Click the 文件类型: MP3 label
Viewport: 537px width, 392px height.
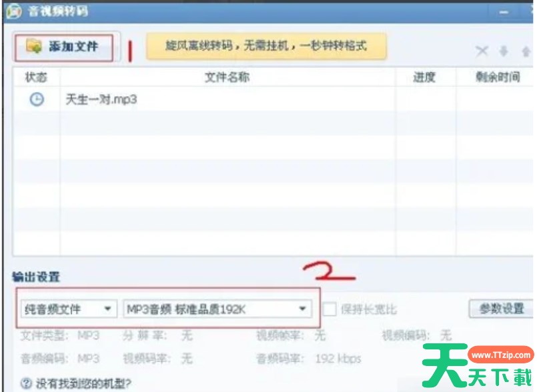point(59,335)
